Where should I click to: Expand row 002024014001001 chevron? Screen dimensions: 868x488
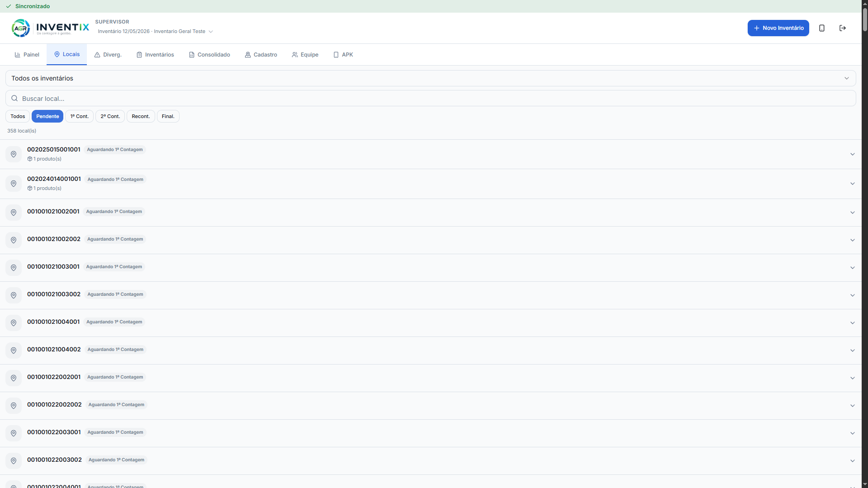(852, 184)
